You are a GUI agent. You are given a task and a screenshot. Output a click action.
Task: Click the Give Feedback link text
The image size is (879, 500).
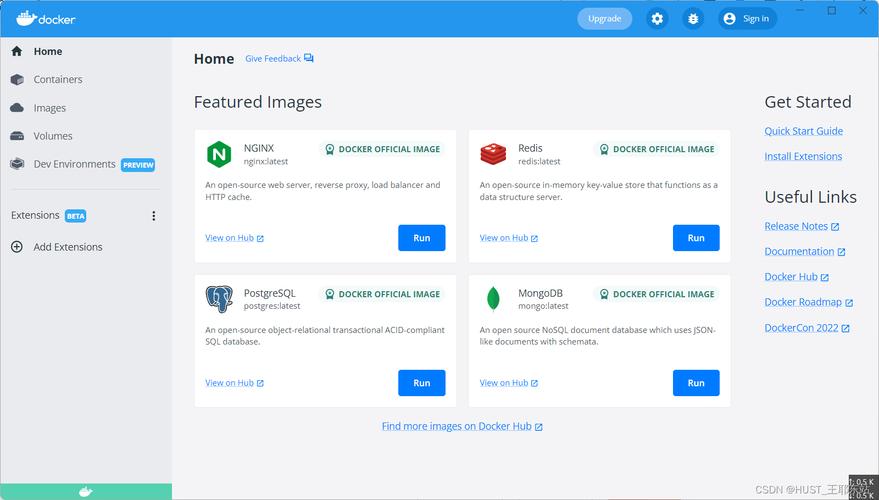(273, 58)
